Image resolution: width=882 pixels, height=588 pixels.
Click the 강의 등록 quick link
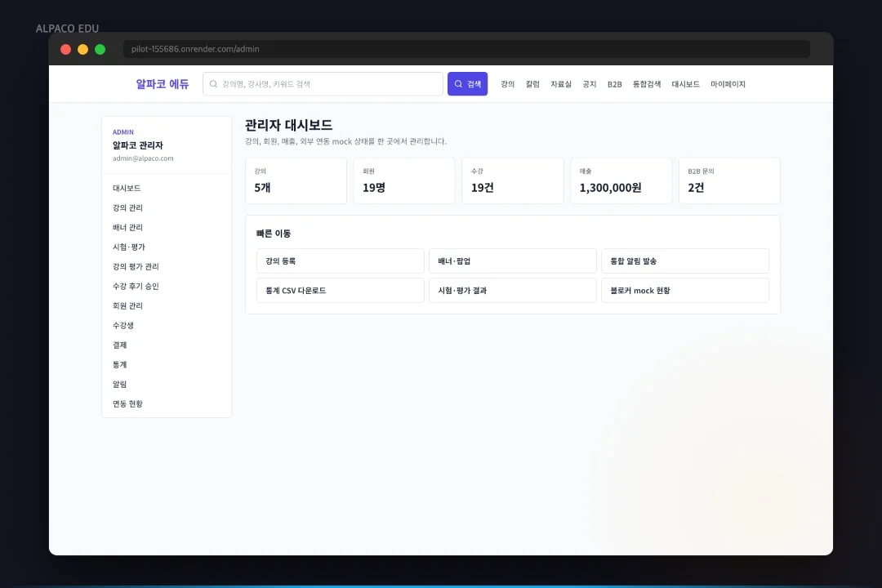coord(341,261)
